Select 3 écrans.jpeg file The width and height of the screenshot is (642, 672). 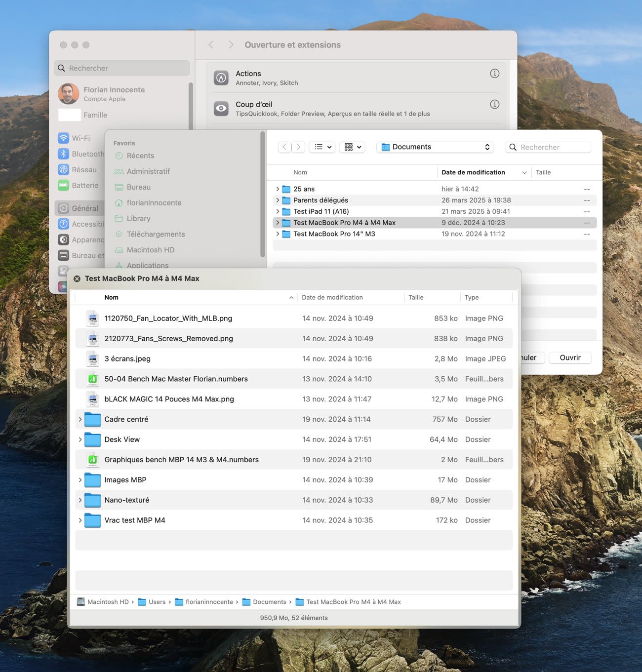[294, 359]
